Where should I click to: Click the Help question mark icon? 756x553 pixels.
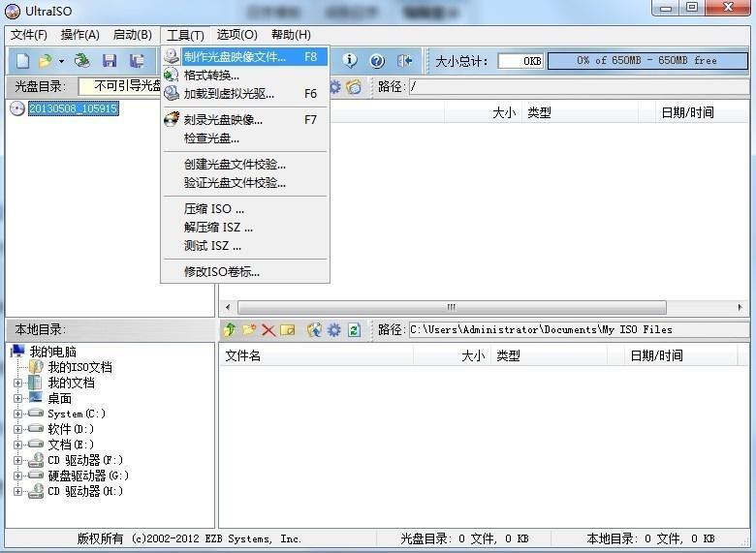377,61
